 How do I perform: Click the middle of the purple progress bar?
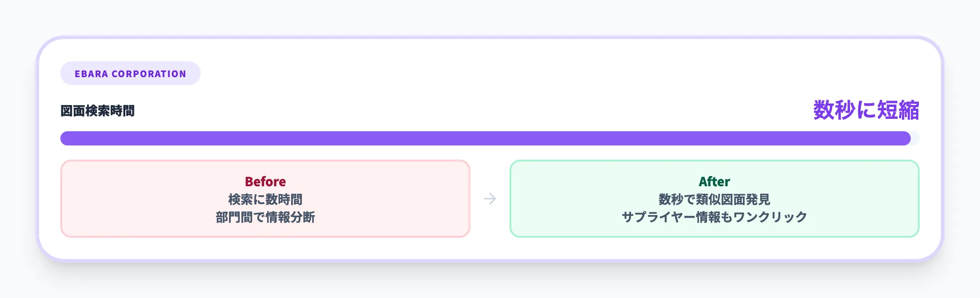486,138
